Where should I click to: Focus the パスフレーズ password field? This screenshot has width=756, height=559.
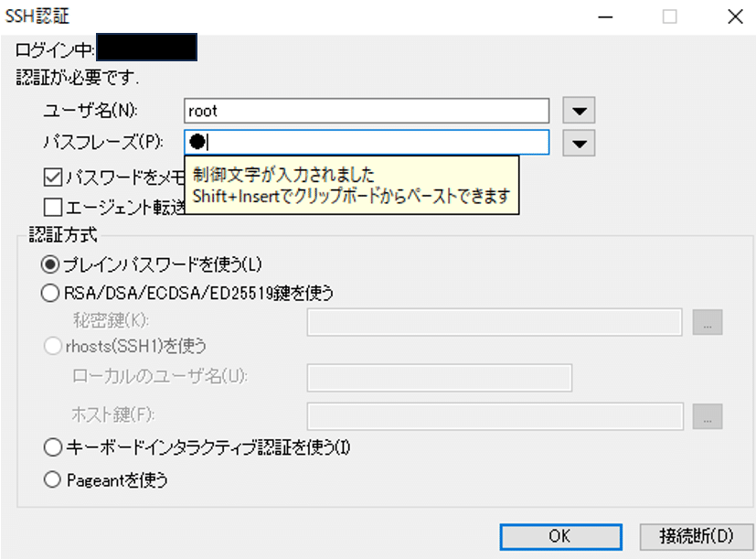click(367, 142)
